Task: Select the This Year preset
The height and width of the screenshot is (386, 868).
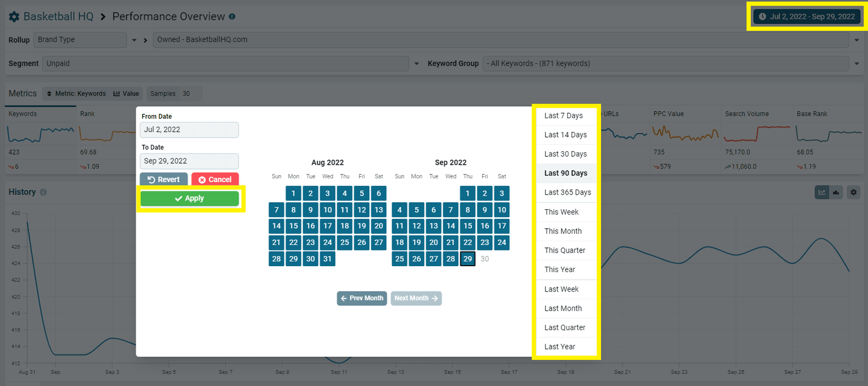Action: (x=566, y=269)
